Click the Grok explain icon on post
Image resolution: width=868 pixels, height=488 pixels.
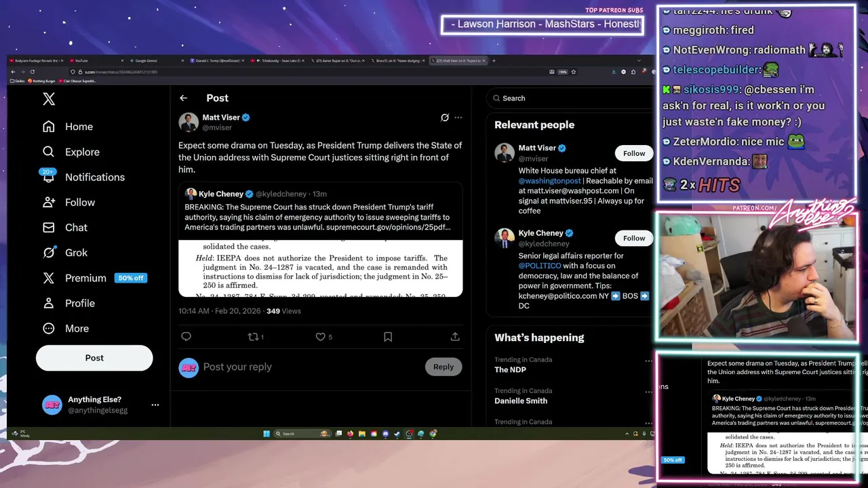click(x=445, y=117)
